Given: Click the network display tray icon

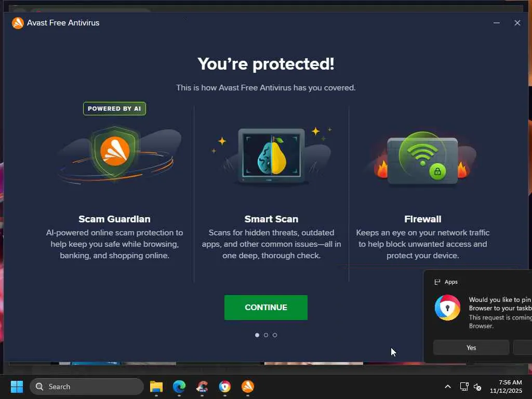Looking at the screenshot, I should click(464, 387).
